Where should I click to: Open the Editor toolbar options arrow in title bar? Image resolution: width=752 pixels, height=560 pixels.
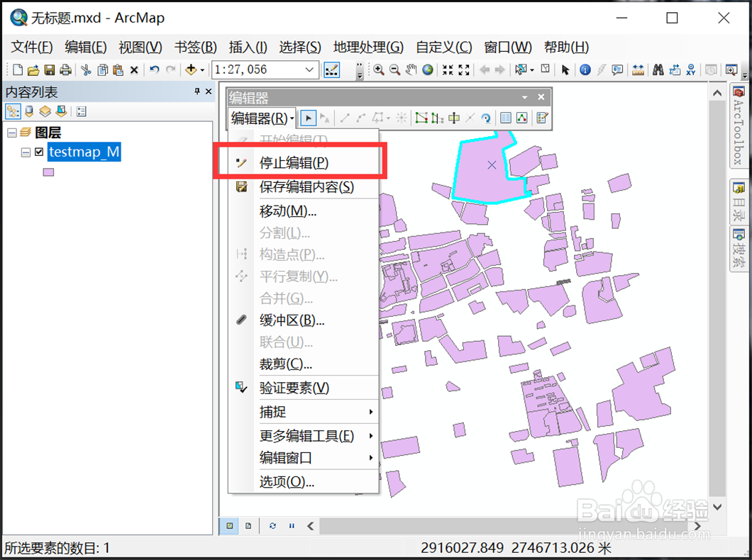pyautogui.click(x=525, y=97)
